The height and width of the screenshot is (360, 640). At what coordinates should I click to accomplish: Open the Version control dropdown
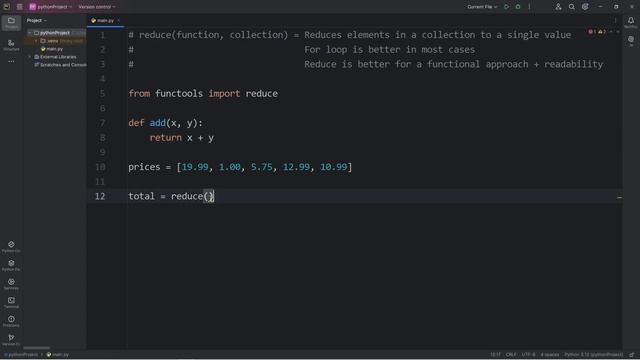[97, 7]
